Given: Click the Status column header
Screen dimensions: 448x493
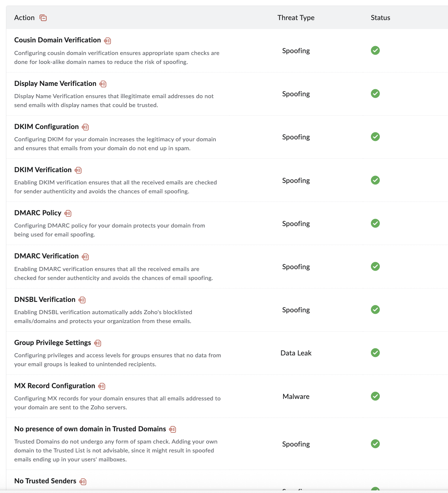Looking at the screenshot, I should pos(380,18).
